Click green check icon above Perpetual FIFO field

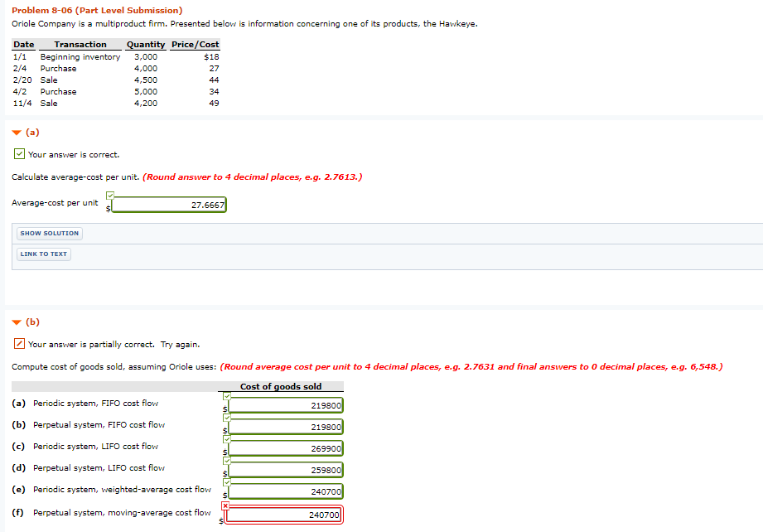coord(227,417)
